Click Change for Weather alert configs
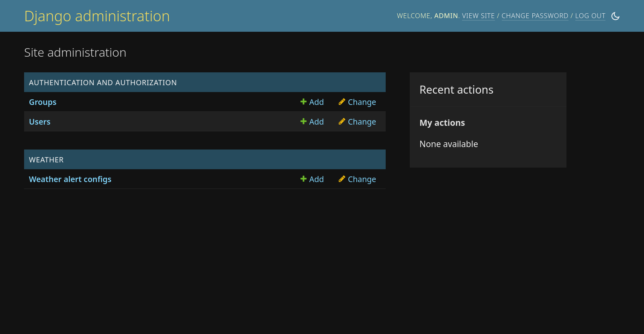The image size is (644, 334). coord(357,179)
